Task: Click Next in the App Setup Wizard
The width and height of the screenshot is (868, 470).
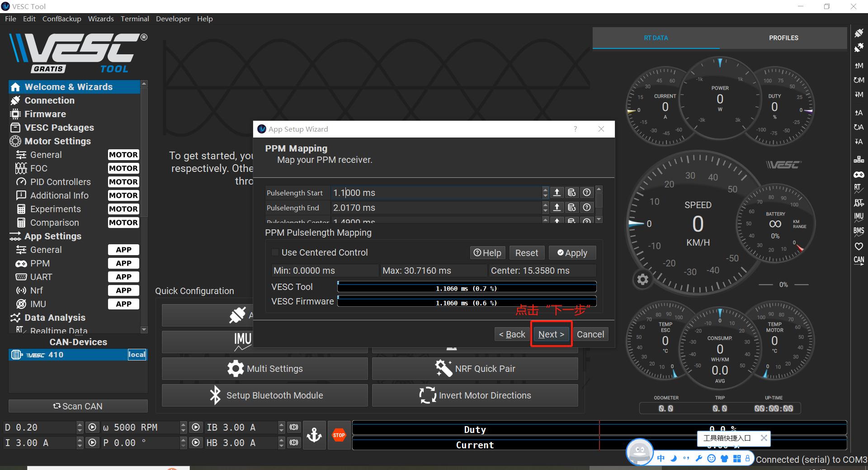Action: (x=551, y=334)
